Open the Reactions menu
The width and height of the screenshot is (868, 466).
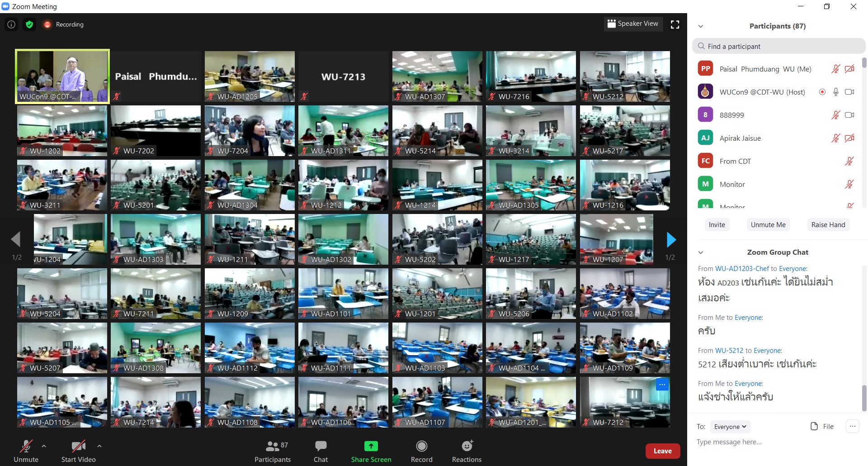pos(467,451)
